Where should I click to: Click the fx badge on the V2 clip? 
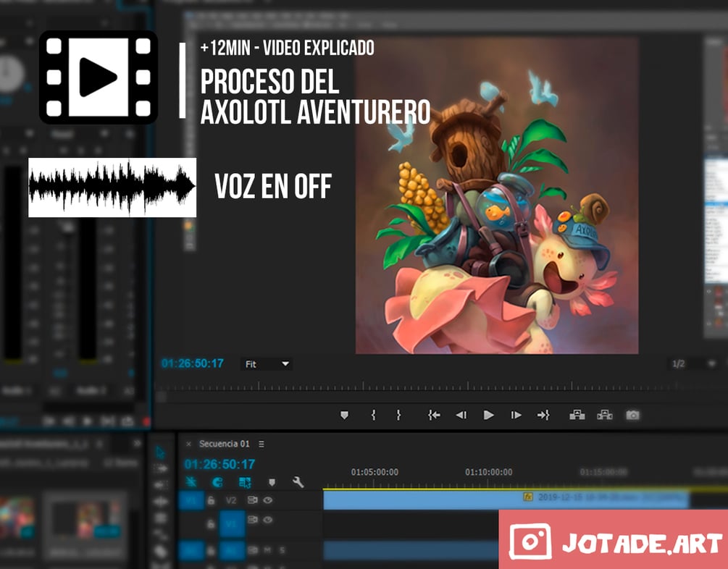528,497
